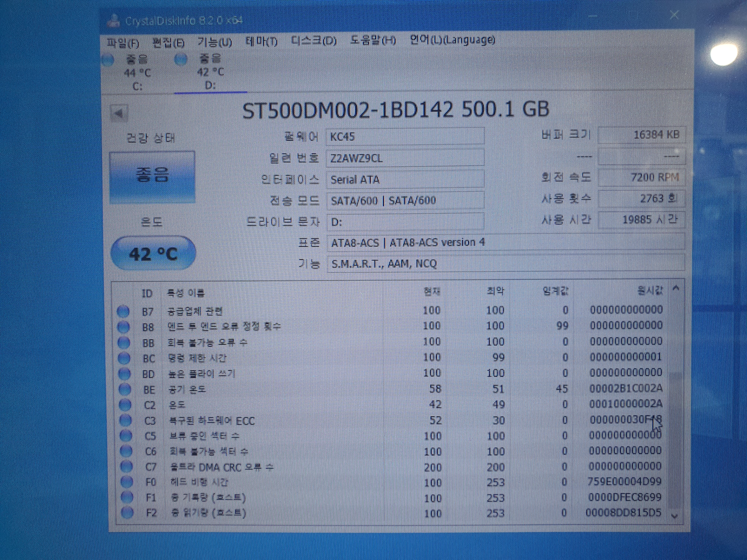Open the 언어(L)(Language) menu
Viewport: 747px width, 560px height.
pyautogui.click(x=453, y=40)
